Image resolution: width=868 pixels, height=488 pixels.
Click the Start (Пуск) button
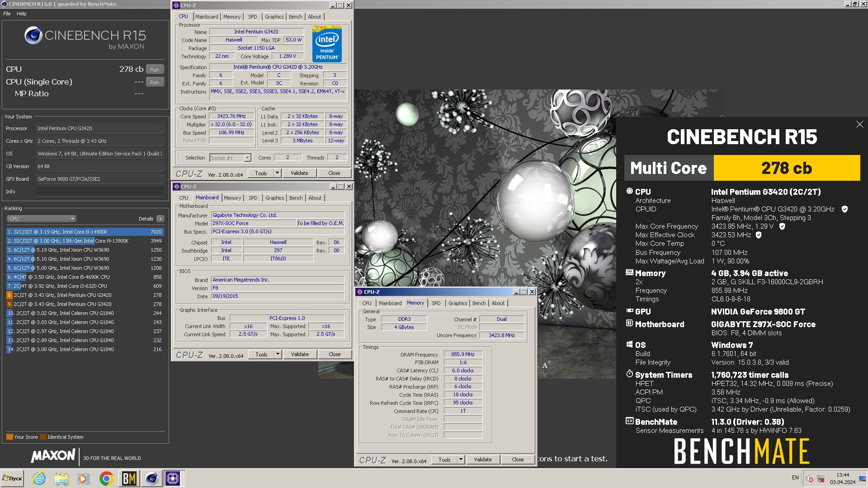tap(13, 479)
